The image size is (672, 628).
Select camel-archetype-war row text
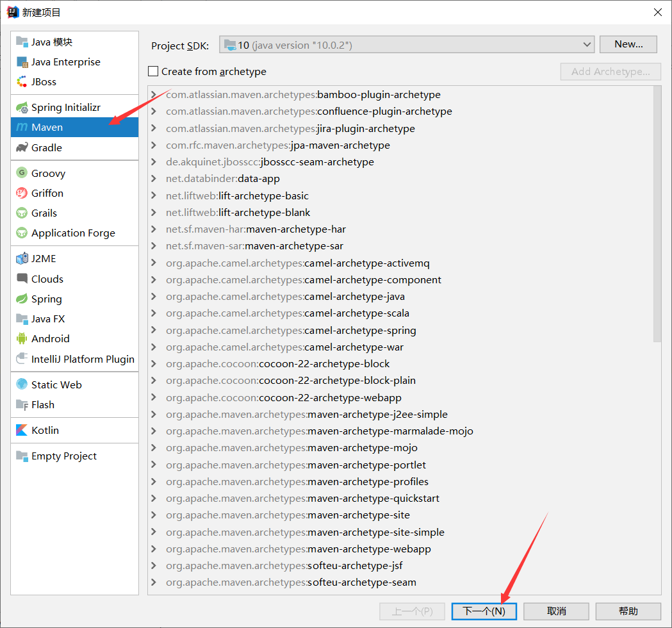[284, 347]
